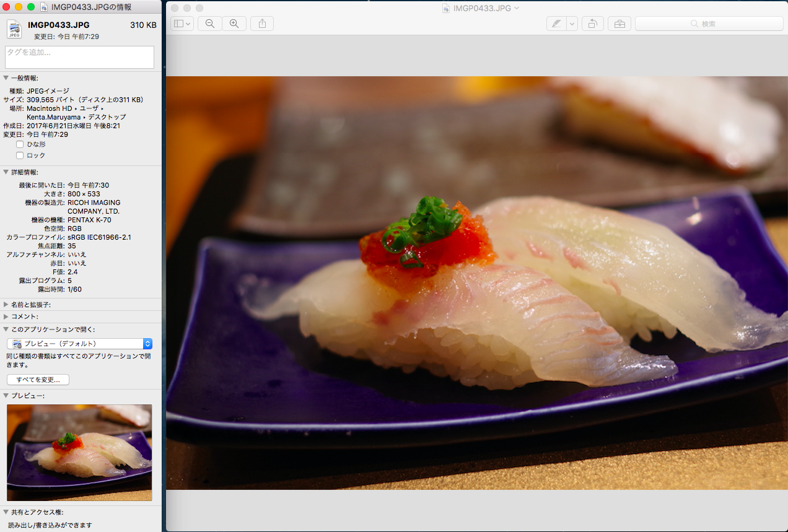Show the markup toolbox toolbar
This screenshot has width=788, height=532.
pyautogui.click(x=619, y=24)
